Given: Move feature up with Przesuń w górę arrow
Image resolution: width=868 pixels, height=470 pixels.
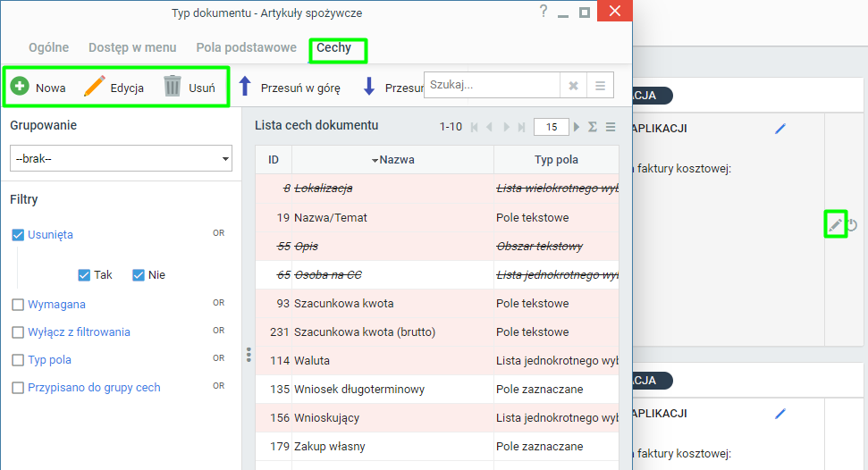Looking at the screenshot, I should tap(245, 87).
